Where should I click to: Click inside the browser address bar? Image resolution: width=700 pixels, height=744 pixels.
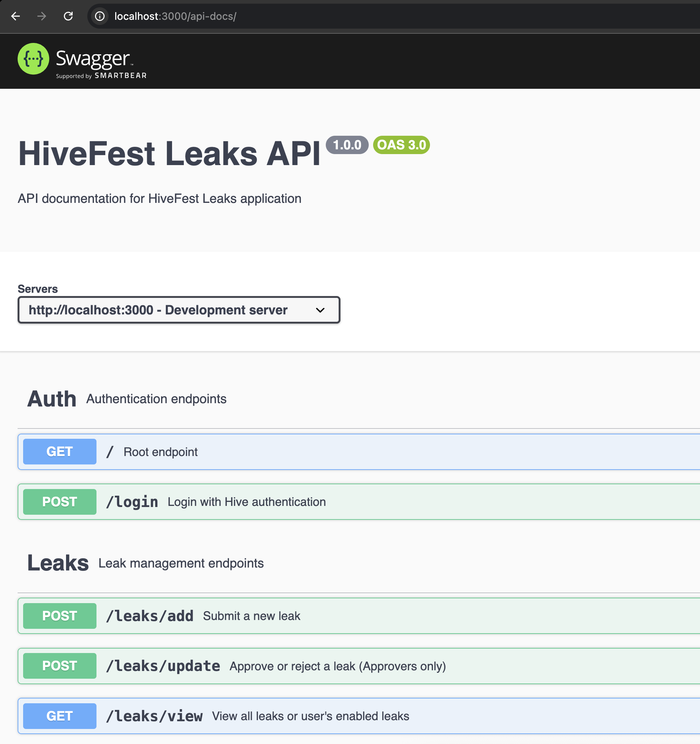225,17
